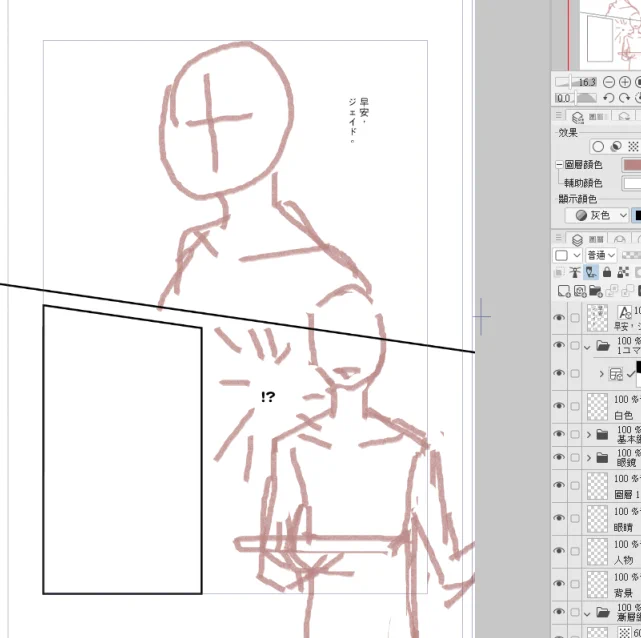Viewport: 641px width, 638px height.
Task: Toggle the layer color effect sphere icon
Action: pos(616,146)
